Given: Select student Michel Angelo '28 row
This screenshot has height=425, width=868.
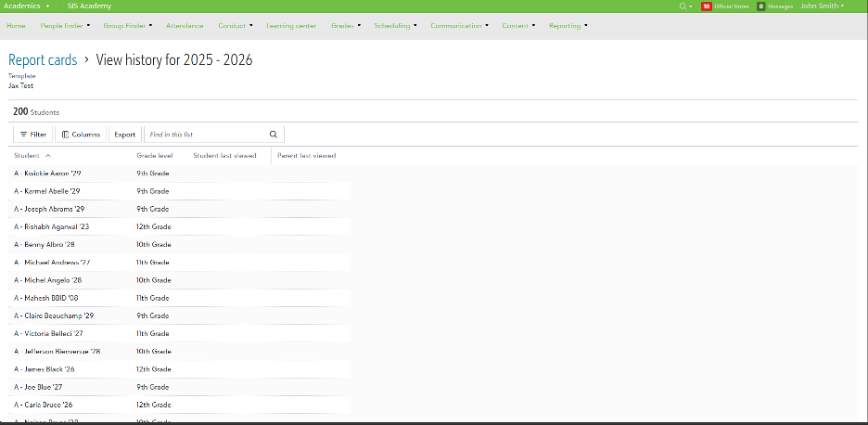Looking at the screenshot, I should pyautogui.click(x=179, y=280).
